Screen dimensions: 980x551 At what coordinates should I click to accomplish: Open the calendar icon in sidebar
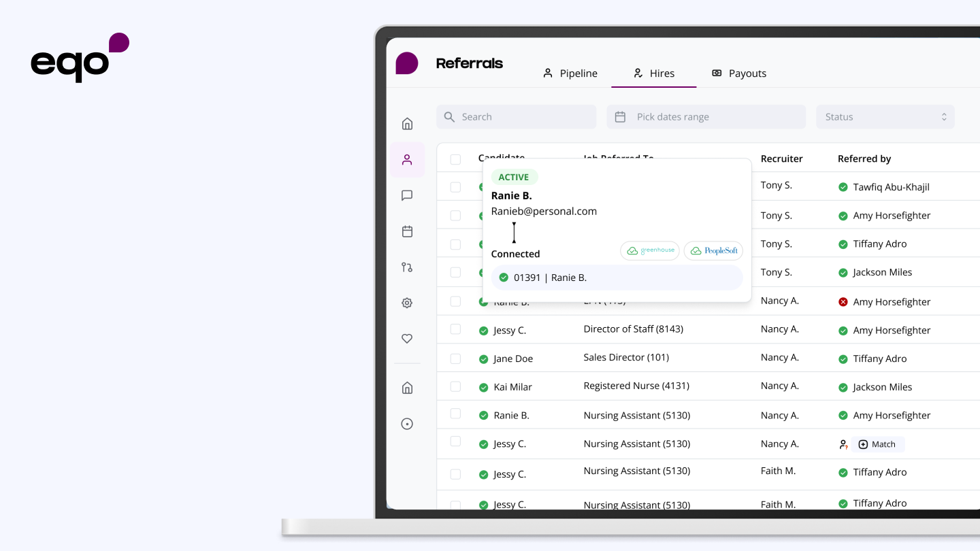[407, 231]
